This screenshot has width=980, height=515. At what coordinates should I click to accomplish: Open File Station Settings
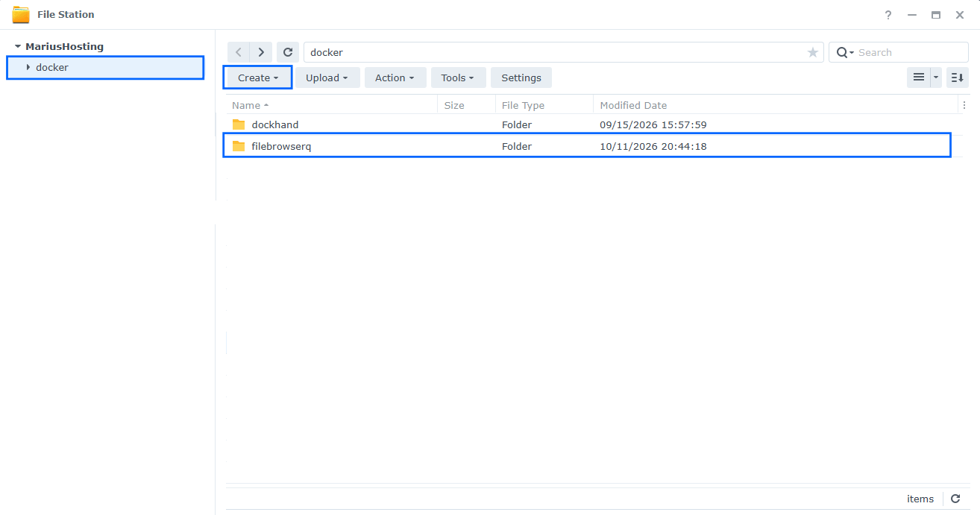521,78
